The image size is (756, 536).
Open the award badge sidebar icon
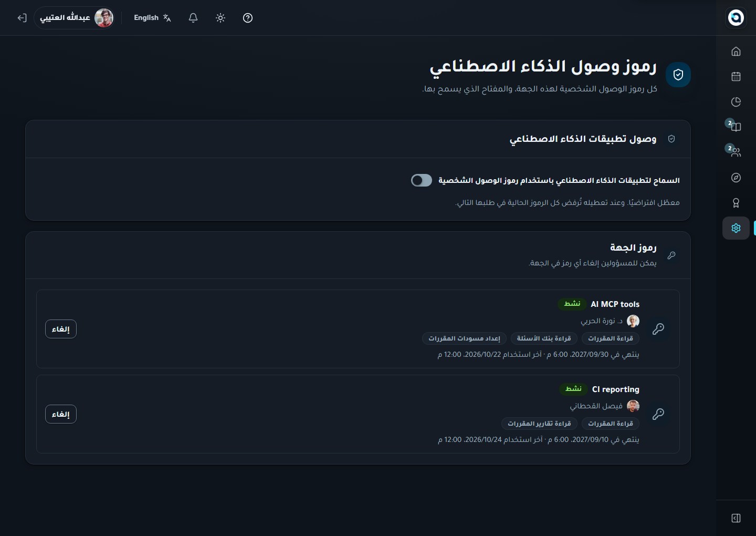736,203
